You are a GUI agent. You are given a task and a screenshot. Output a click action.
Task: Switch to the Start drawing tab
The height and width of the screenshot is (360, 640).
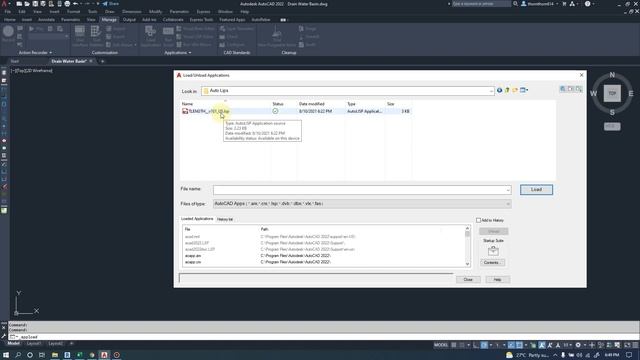pyautogui.click(x=14, y=61)
